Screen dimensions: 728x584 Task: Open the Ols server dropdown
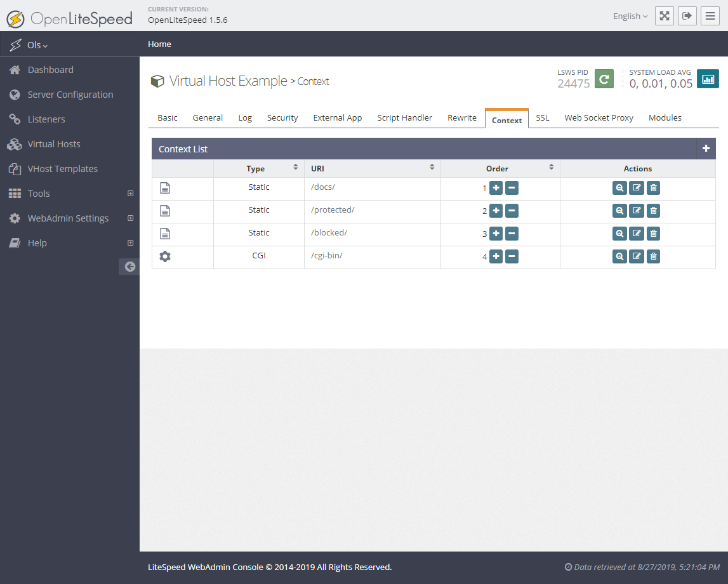tap(37, 45)
